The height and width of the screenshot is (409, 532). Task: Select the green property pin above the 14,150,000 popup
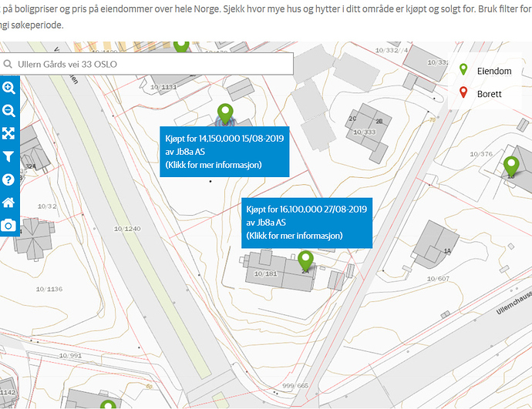[x=225, y=113]
